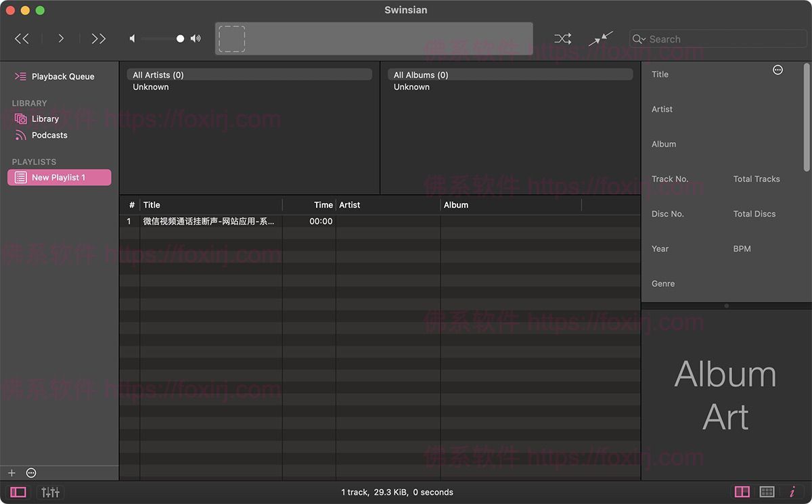Viewport: 812px width, 504px height.
Task: Open track info inspector via i icon
Action: tap(792, 492)
